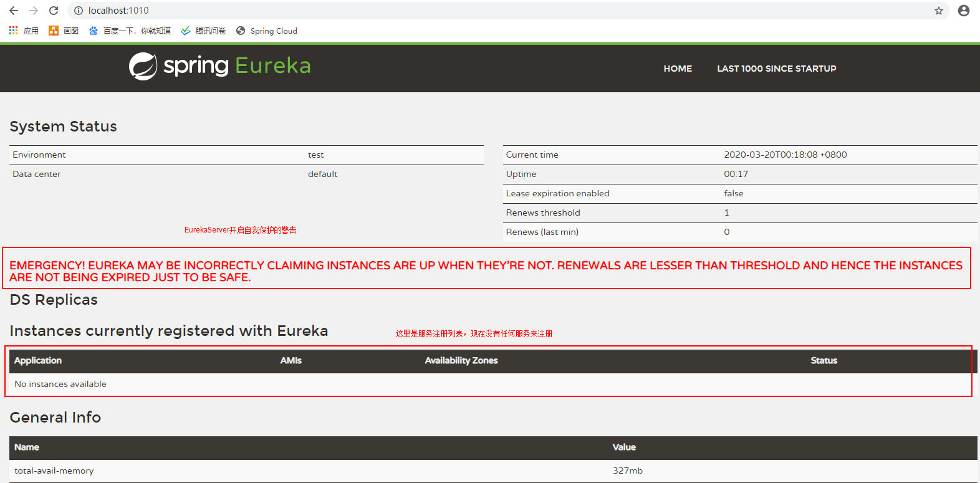This screenshot has height=483, width=980.
Task: Click the Status column header
Action: pos(824,360)
